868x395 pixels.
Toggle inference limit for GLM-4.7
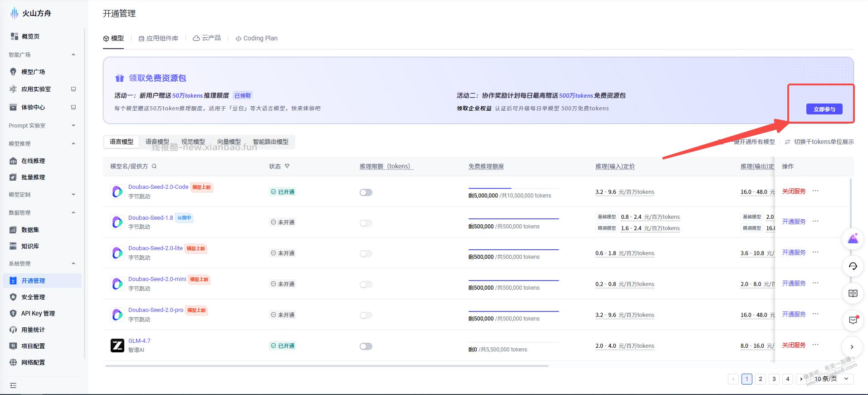coord(366,346)
